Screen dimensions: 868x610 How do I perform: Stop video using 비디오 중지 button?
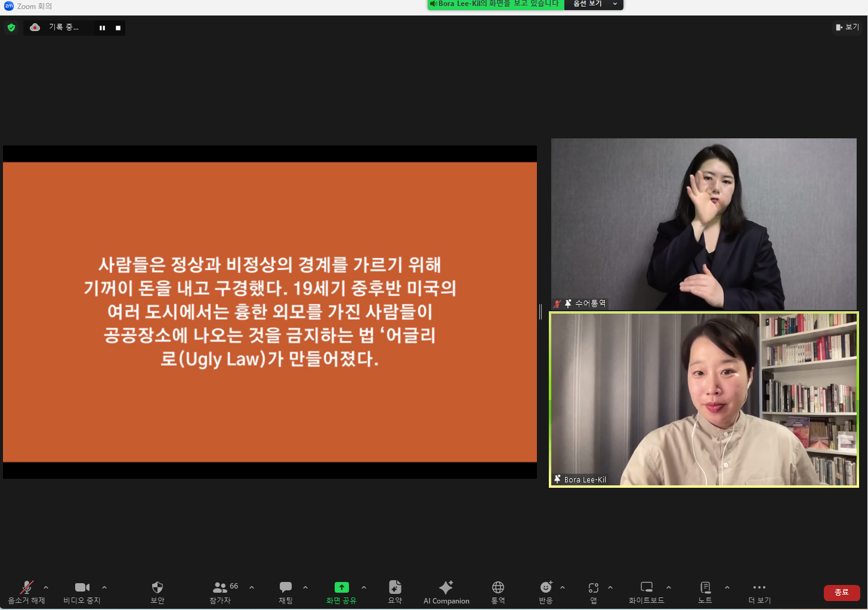click(x=82, y=592)
